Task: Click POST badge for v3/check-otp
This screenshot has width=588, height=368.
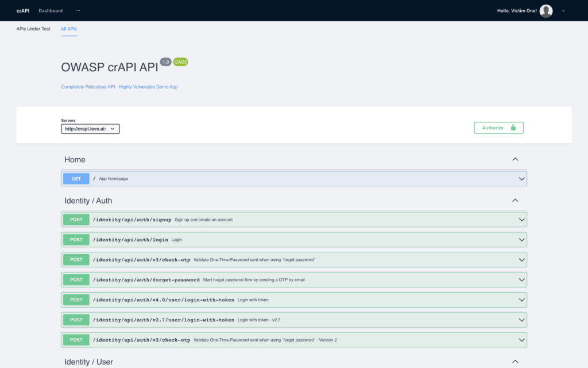Action: 76,260
